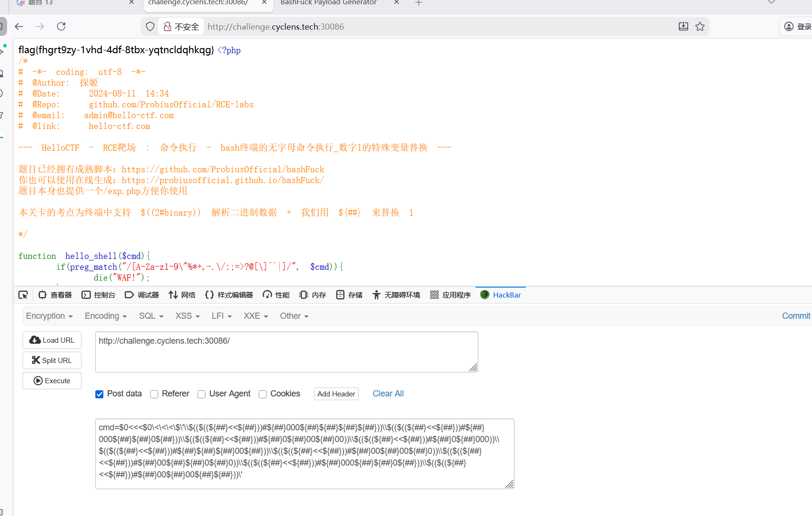
Task: Click the shield tracking protection icon
Action: click(150, 27)
